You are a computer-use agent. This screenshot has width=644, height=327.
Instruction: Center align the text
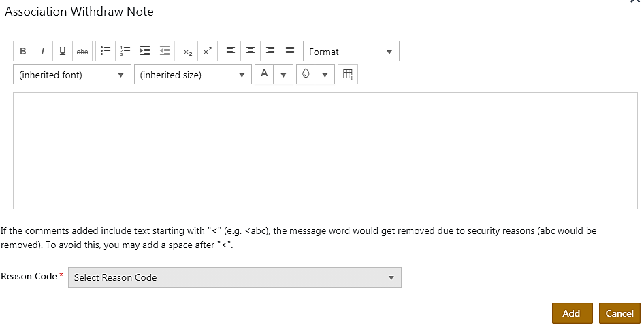point(251,52)
